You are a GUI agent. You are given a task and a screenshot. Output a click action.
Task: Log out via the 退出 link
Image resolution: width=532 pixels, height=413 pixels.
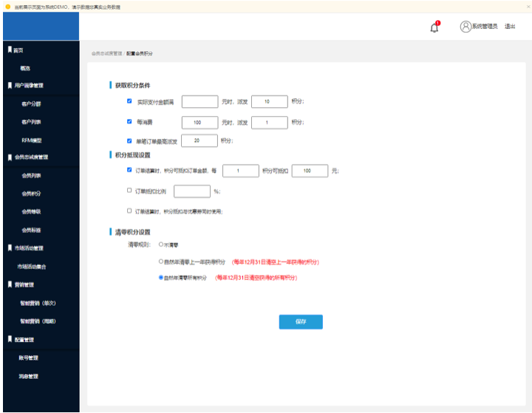(x=510, y=27)
